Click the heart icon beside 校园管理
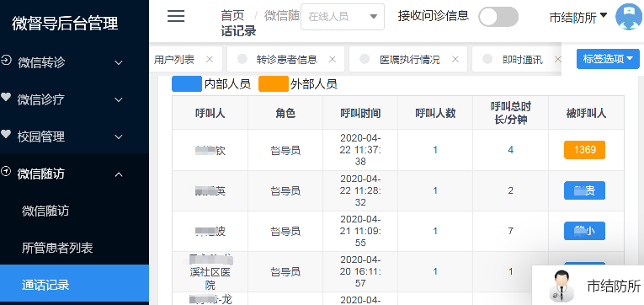Viewport: 644px width, 305px height. point(6,134)
